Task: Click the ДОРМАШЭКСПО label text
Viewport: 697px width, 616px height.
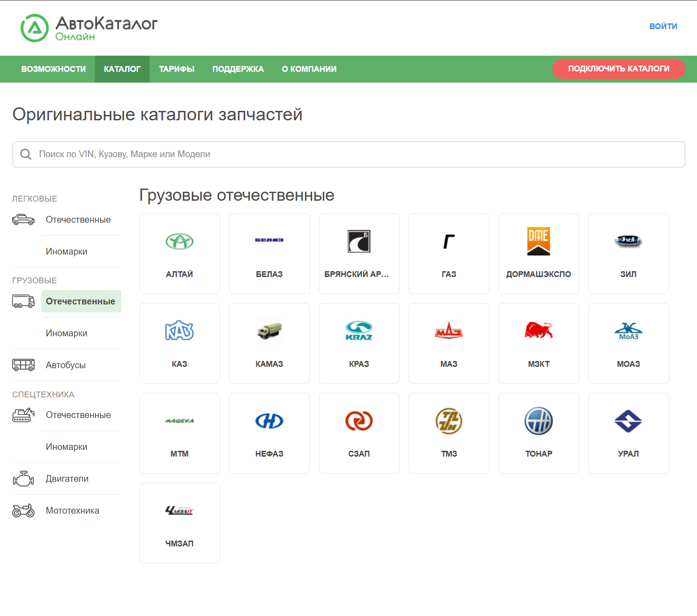Action: coord(538,274)
